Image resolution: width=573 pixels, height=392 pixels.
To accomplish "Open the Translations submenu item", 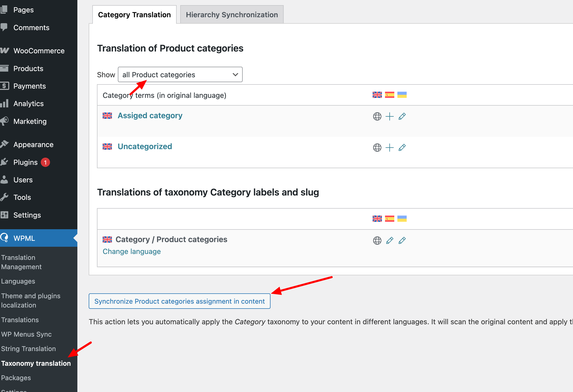I will [20, 320].
